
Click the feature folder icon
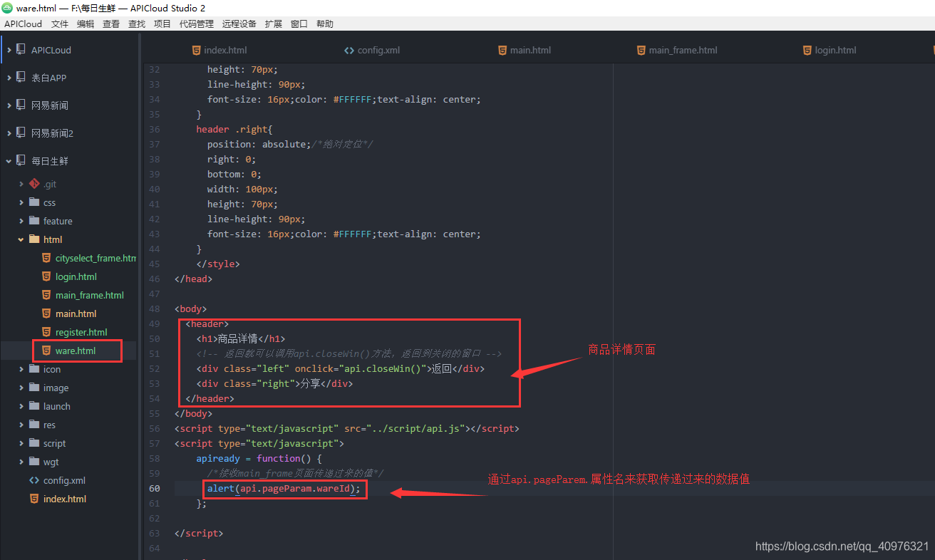pos(33,221)
